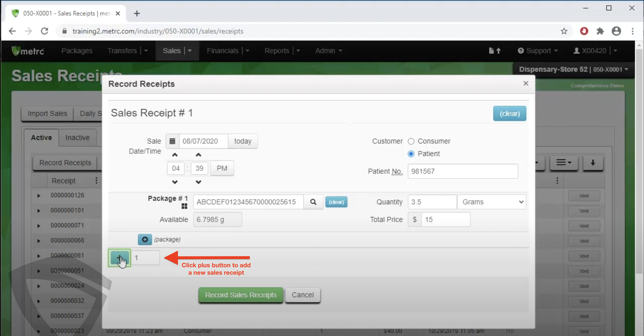Click the today button
Screen dimensions: 644x336
coord(242,141)
